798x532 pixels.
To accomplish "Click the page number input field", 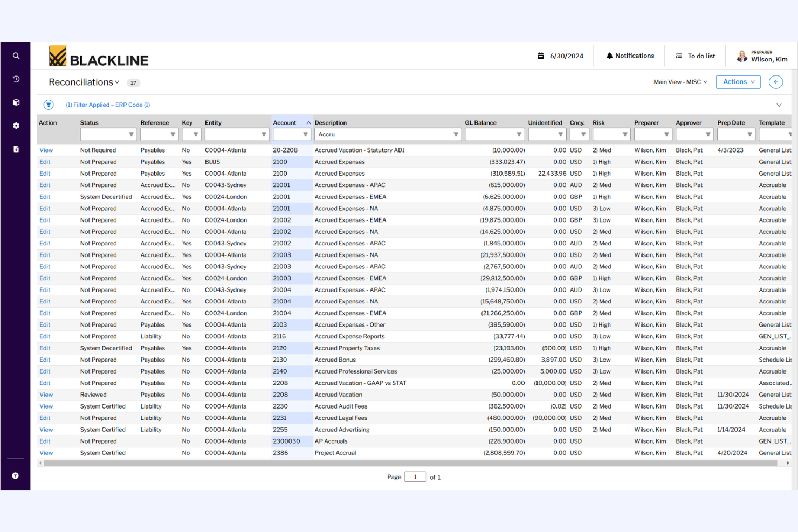I will (x=415, y=476).
